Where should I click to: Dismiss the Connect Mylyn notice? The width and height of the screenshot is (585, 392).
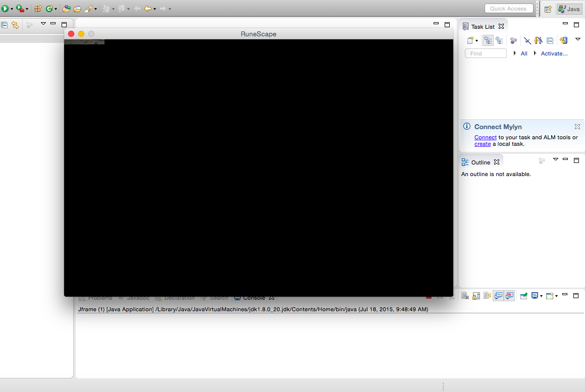coord(577,127)
